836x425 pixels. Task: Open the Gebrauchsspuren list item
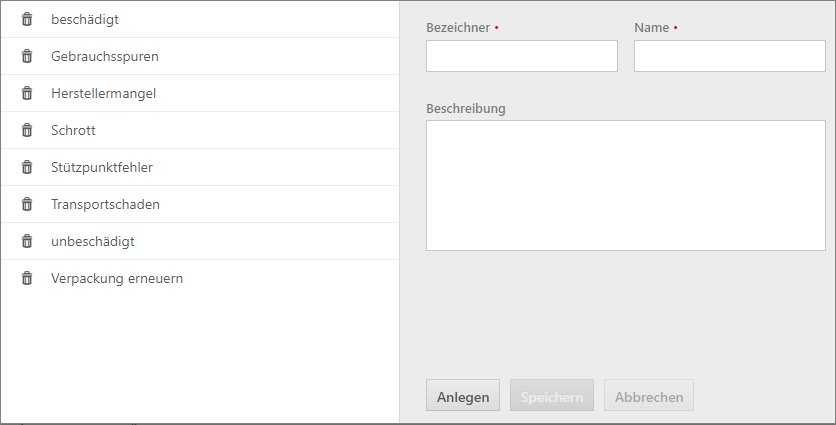[x=200, y=56]
